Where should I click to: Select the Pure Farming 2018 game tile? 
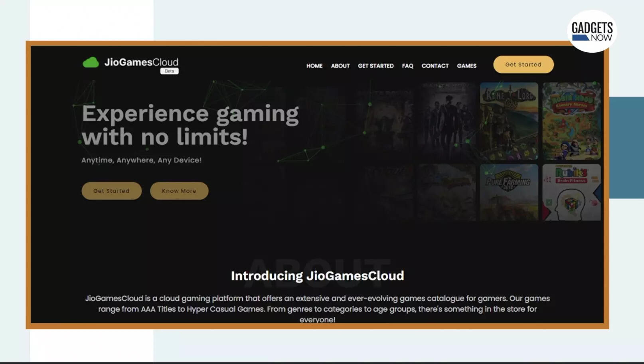point(509,192)
